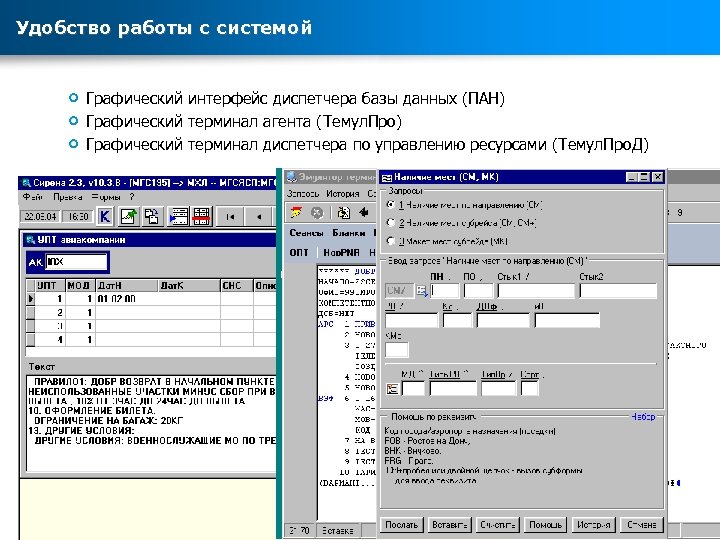The height and width of the screenshot is (540, 720).
Task: Click the ДатН column header
Action: click(127, 286)
